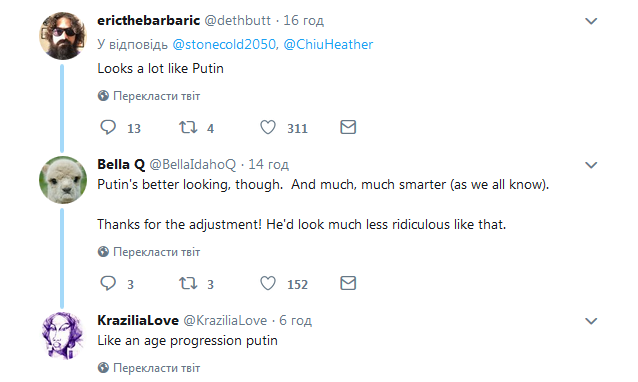
Task: Open the @stonecold2050 mention link
Action: pos(225,44)
